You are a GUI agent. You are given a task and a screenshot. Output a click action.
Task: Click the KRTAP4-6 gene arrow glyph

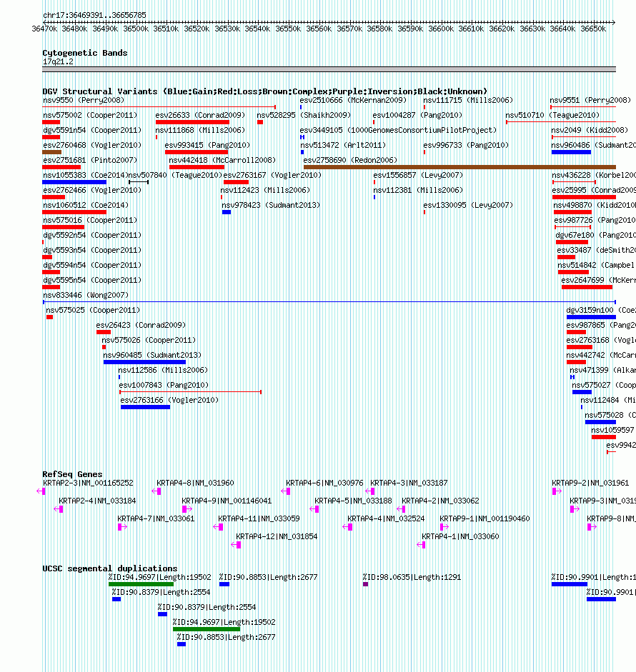click(x=286, y=491)
